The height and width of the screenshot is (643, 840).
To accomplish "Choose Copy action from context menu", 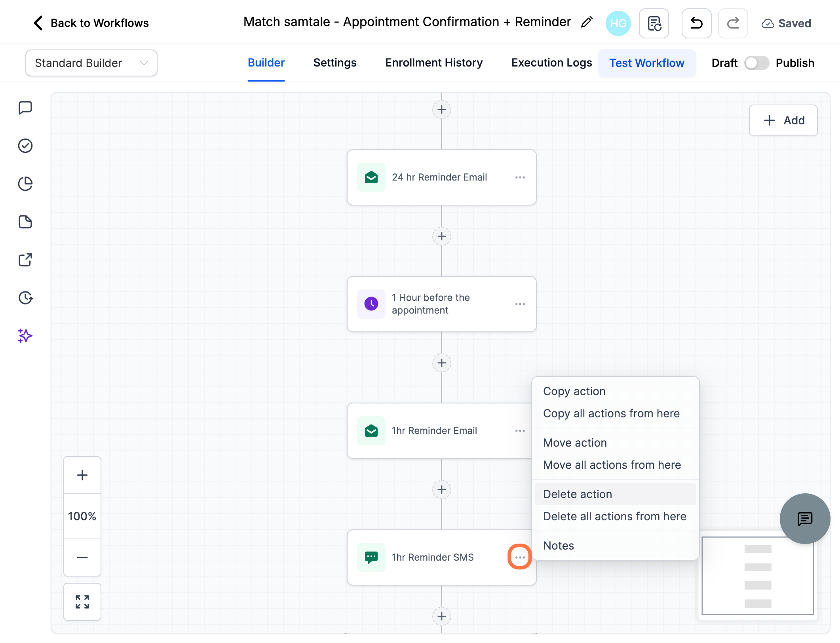I will tap(616, 391).
